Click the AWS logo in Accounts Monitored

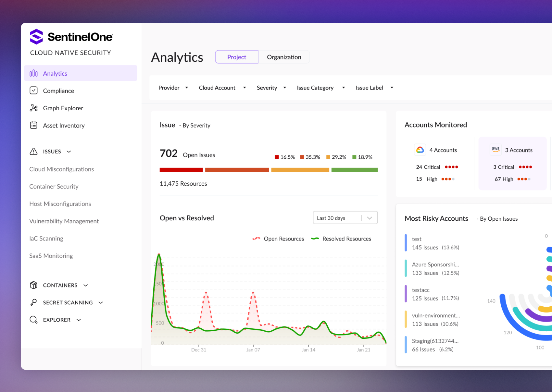(496, 150)
